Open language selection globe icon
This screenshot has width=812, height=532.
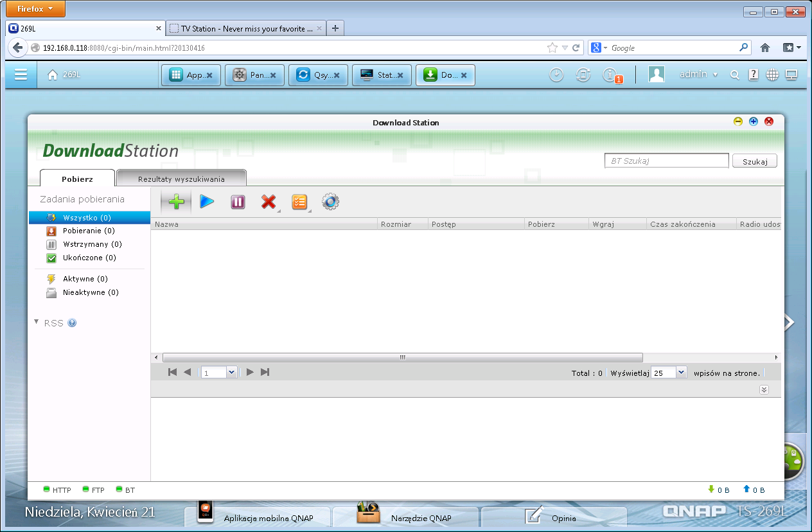(772, 75)
